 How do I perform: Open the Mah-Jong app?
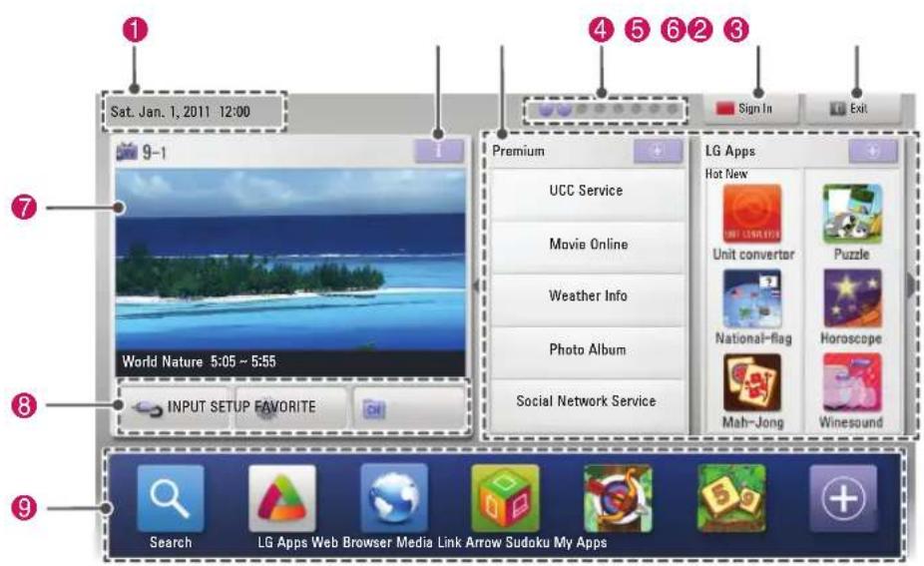click(752, 382)
